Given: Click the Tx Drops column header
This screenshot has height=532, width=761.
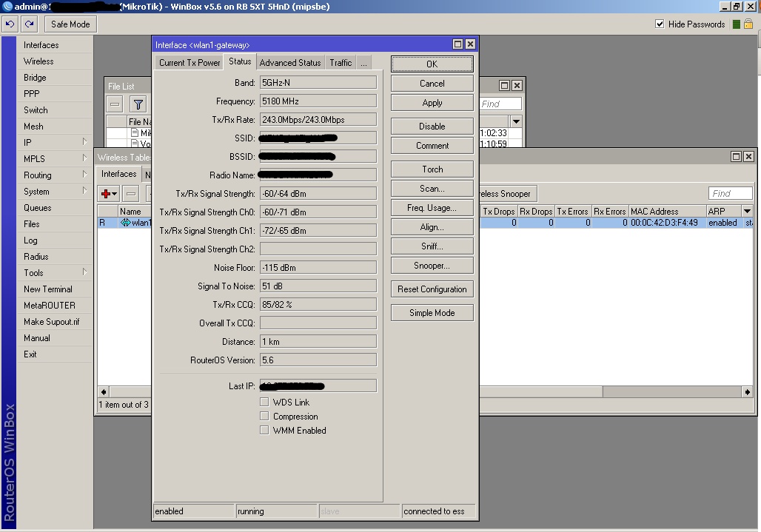Looking at the screenshot, I should tap(499, 211).
